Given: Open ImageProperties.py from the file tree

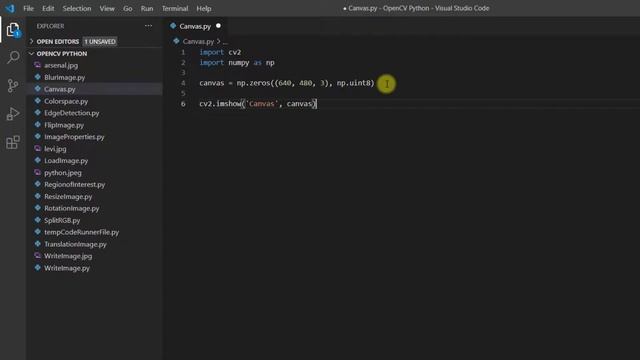Looking at the screenshot, I should coord(74,137).
